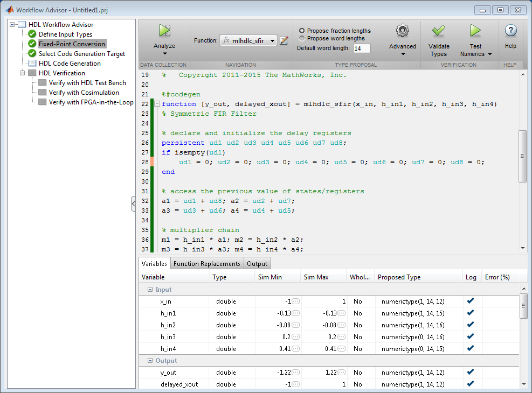Screen dimensions: 532x393
Task: Switch to the Function Replacements tab
Action: pos(207,264)
